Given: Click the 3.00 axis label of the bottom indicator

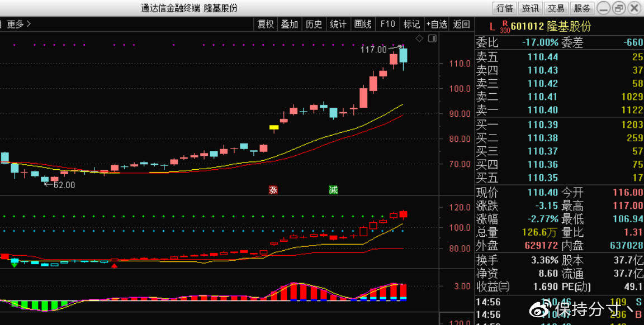Looking at the screenshot, I should point(462,286).
